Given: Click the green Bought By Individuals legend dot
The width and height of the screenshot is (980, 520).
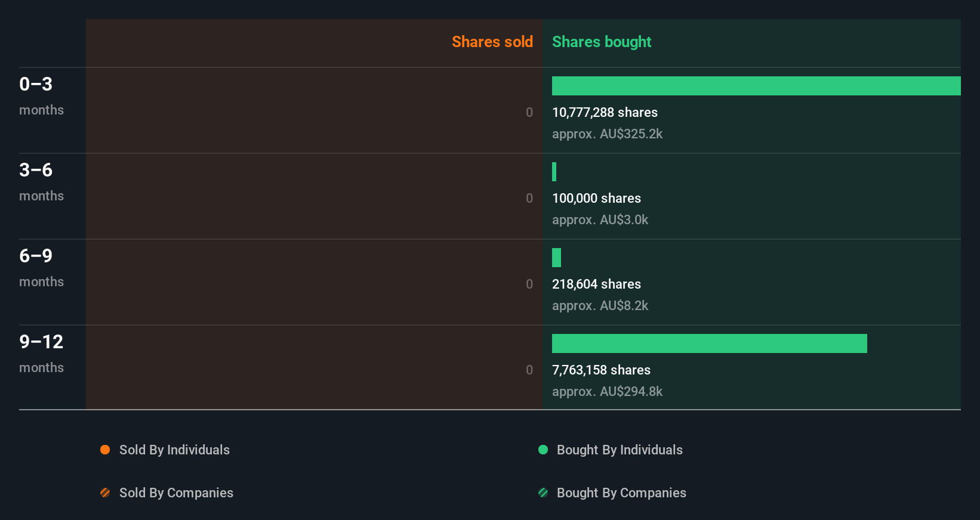Looking at the screenshot, I should point(543,450).
